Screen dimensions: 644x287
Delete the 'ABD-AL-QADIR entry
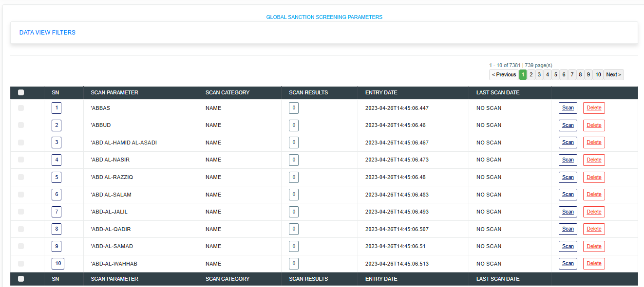pos(594,229)
